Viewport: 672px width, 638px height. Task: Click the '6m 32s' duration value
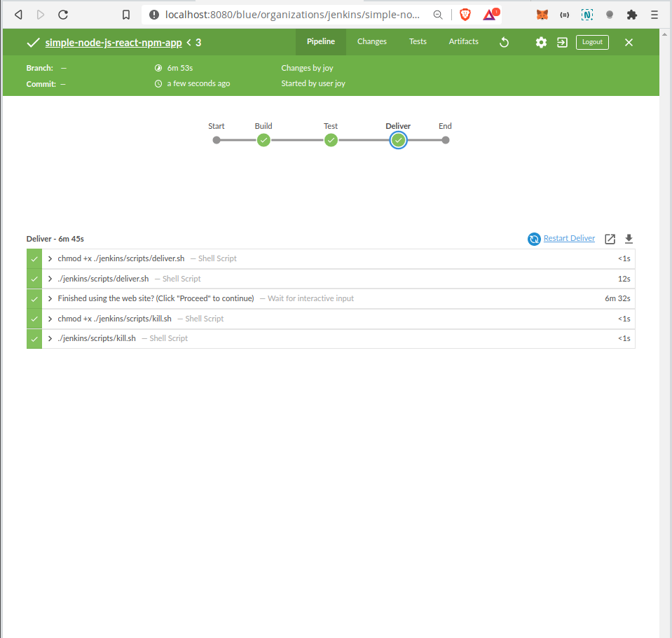(617, 298)
